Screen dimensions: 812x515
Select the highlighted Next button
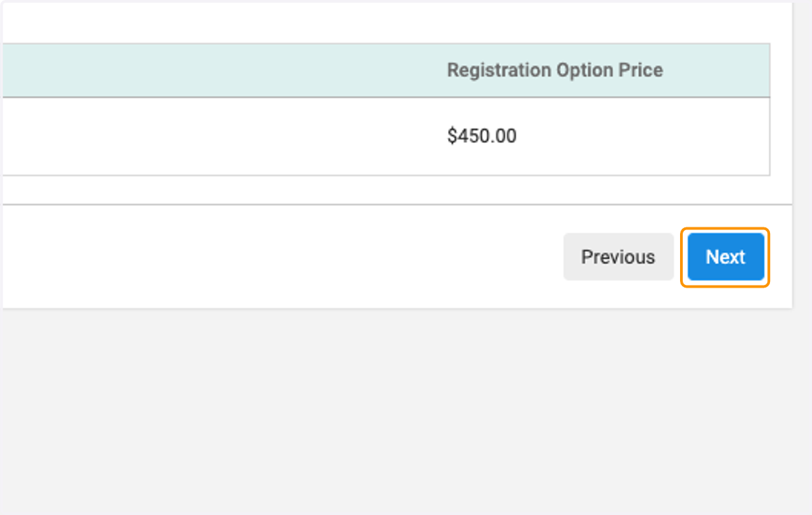725,257
